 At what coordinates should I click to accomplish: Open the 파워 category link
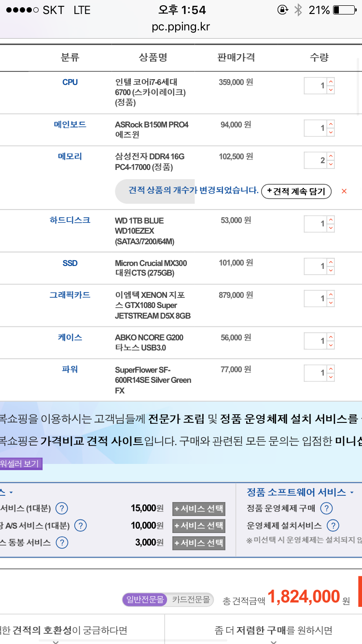(70, 369)
